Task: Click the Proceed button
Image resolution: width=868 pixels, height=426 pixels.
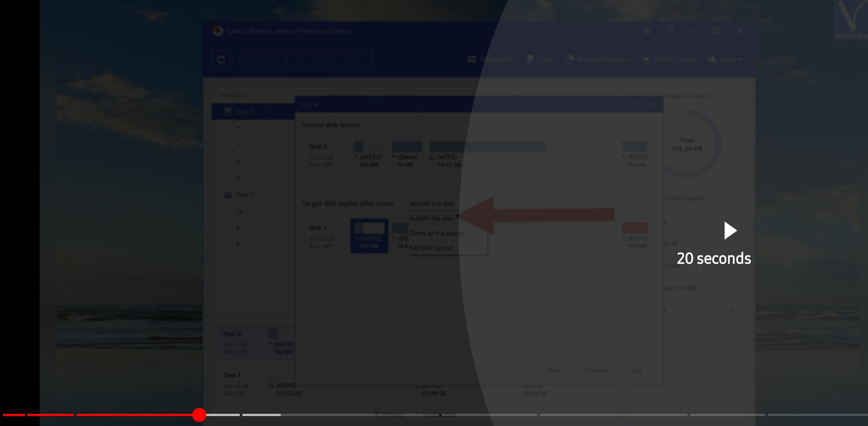Action: click(596, 371)
